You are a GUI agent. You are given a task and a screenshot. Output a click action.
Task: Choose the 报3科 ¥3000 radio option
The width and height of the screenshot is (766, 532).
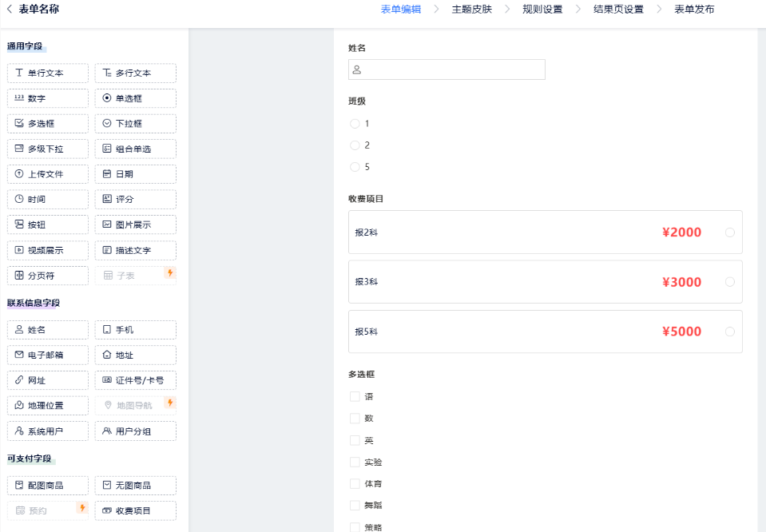tap(729, 282)
